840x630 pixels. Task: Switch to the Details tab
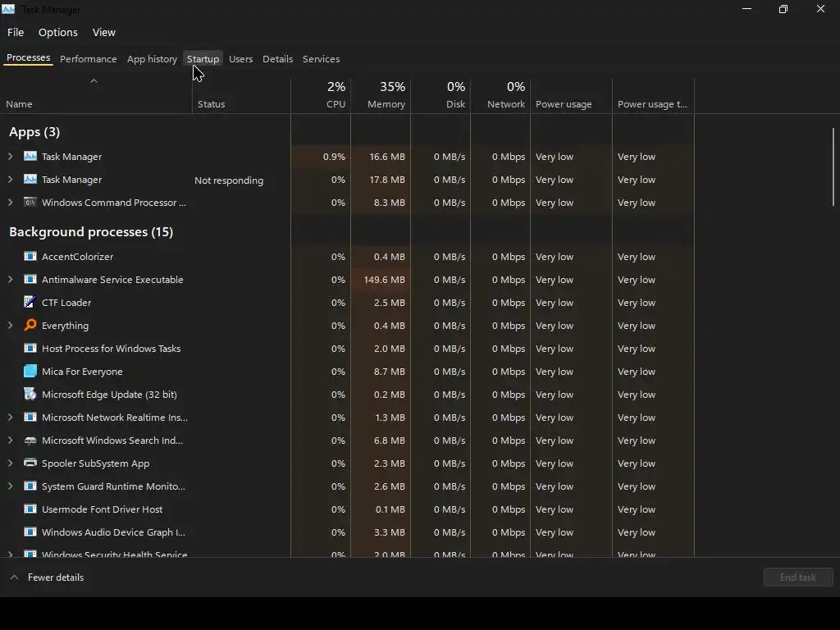tap(277, 59)
